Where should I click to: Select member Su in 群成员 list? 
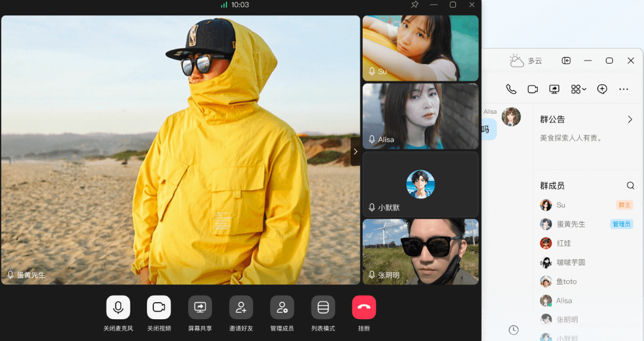pyautogui.click(x=587, y=205)
